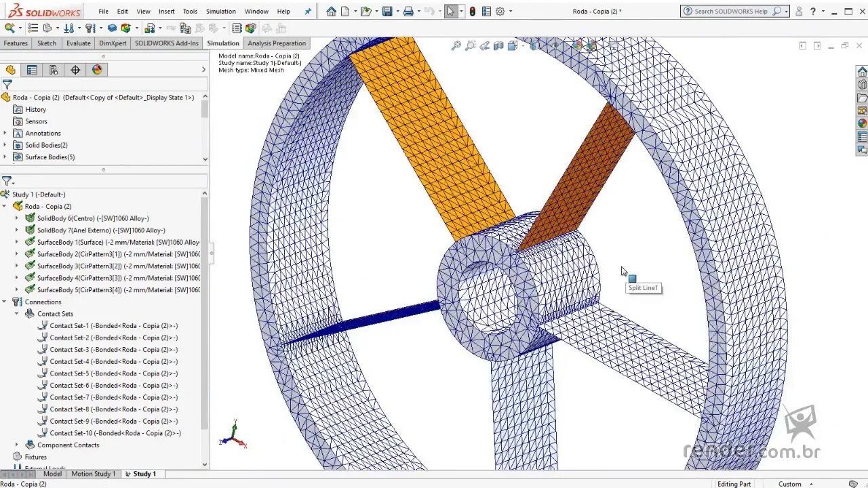Open the New Study advisor icon
Image resolution: width=868 pixels, height=488 pixels.
(x=9, y=28)
